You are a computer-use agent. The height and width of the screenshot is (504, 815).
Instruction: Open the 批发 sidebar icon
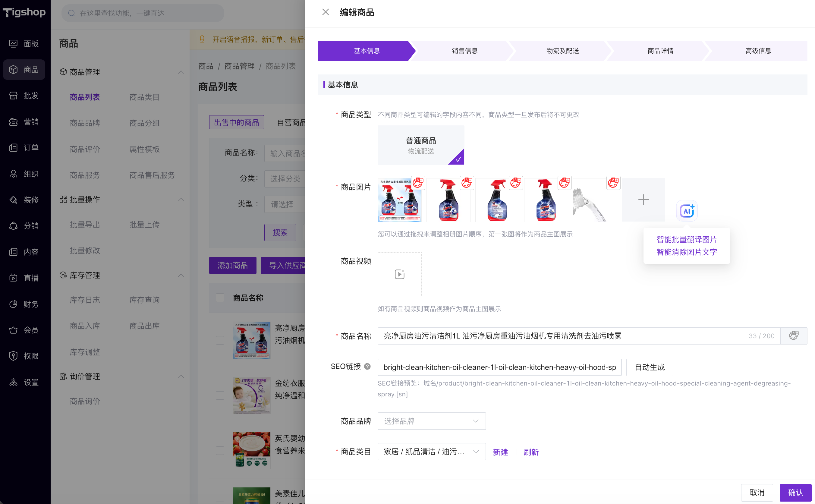[x=13, y=96]
